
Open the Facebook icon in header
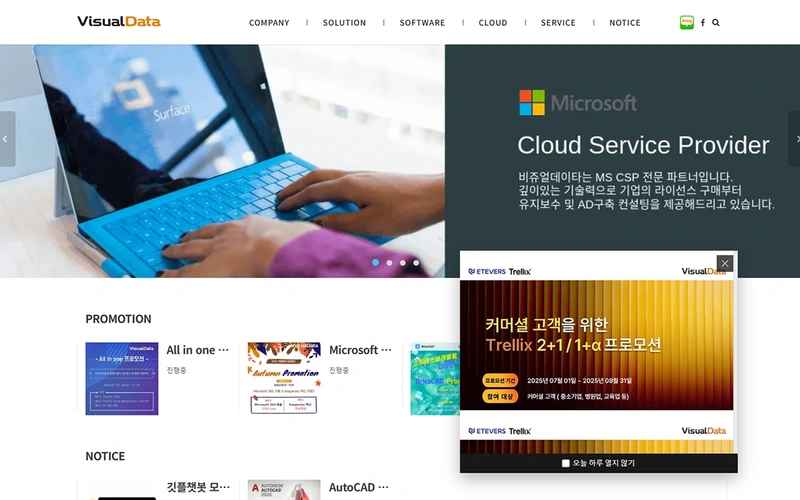point(703,22)
